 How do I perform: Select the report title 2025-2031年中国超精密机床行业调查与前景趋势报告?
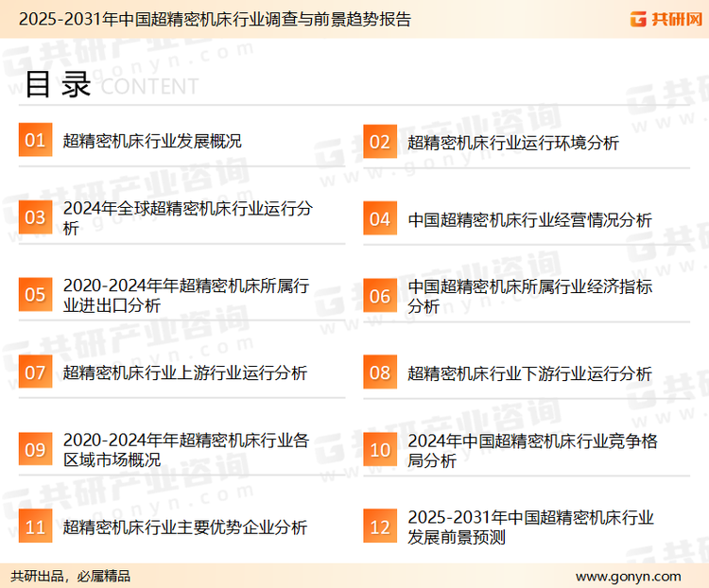click(215, 20)
